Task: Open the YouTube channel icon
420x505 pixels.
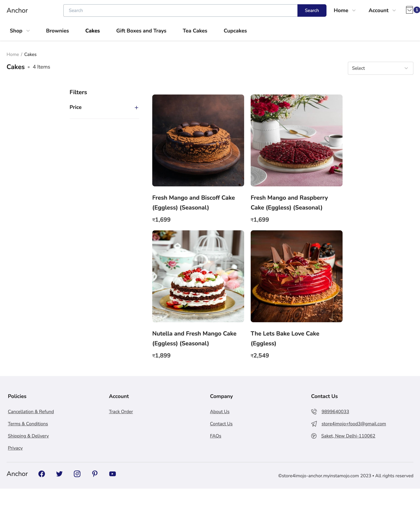Action: 113,474
